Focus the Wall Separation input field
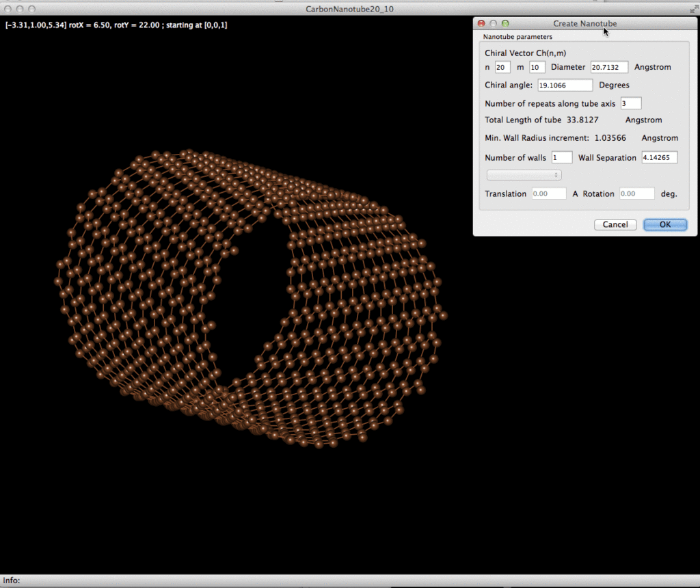Image resolution: width=700 pixels, height=588 pixels. (658, 158)
